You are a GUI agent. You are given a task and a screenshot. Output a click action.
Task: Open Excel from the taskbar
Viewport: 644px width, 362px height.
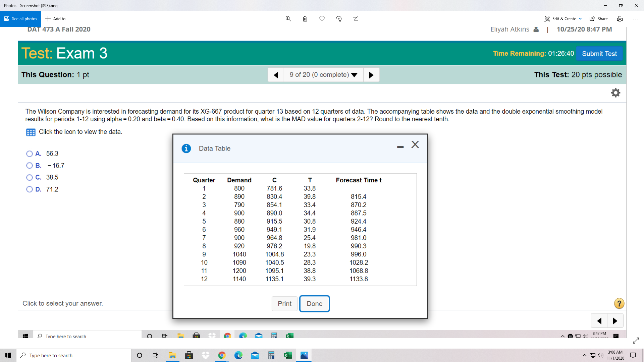point(287,355)
